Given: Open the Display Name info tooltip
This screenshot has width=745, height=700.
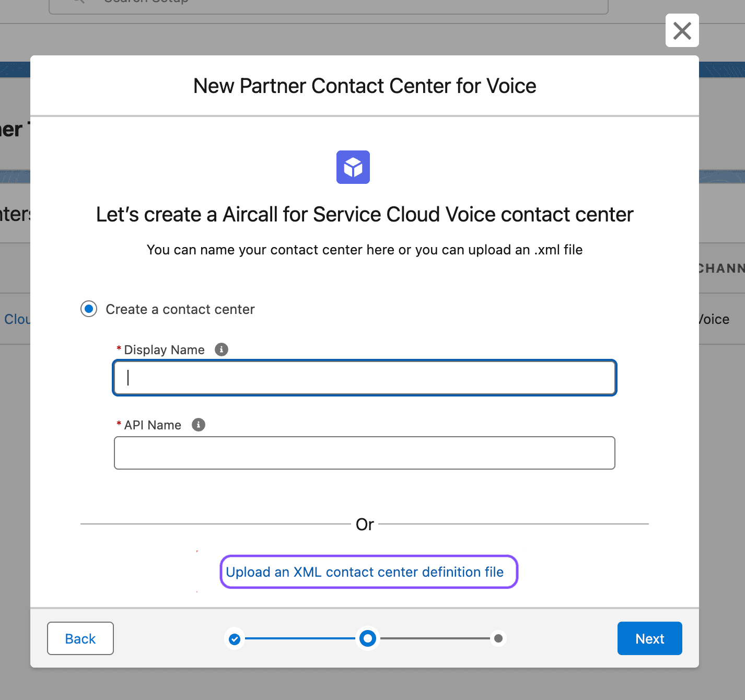Looking at the screenshot, I should click(x=221, y=349).
